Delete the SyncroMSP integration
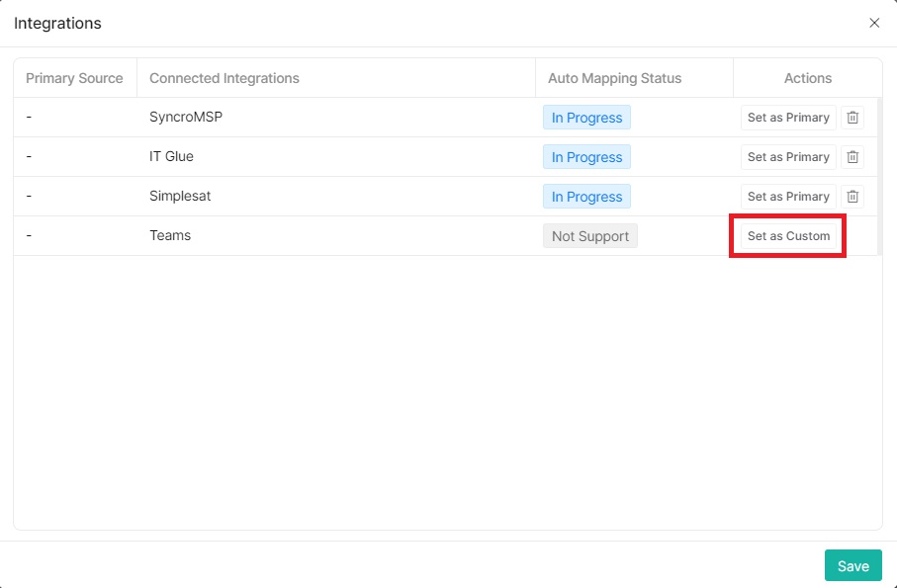This screenshot has height=588, width=897. pos(852,117)
